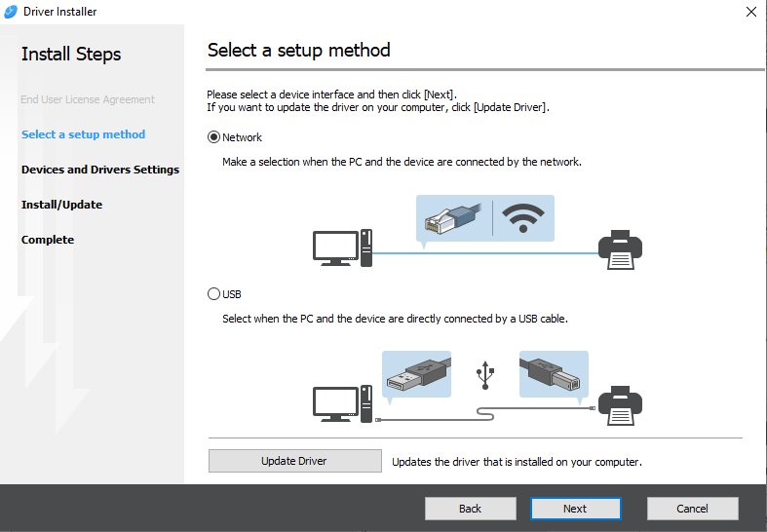
Task: Select the Network radio button
Action: click(214, 137)
